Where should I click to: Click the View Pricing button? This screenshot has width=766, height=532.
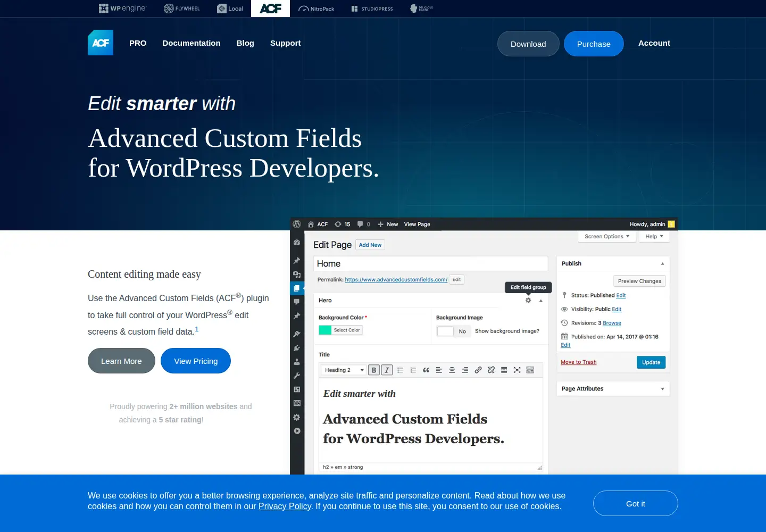pyautogui.click(x=196, y=361)
